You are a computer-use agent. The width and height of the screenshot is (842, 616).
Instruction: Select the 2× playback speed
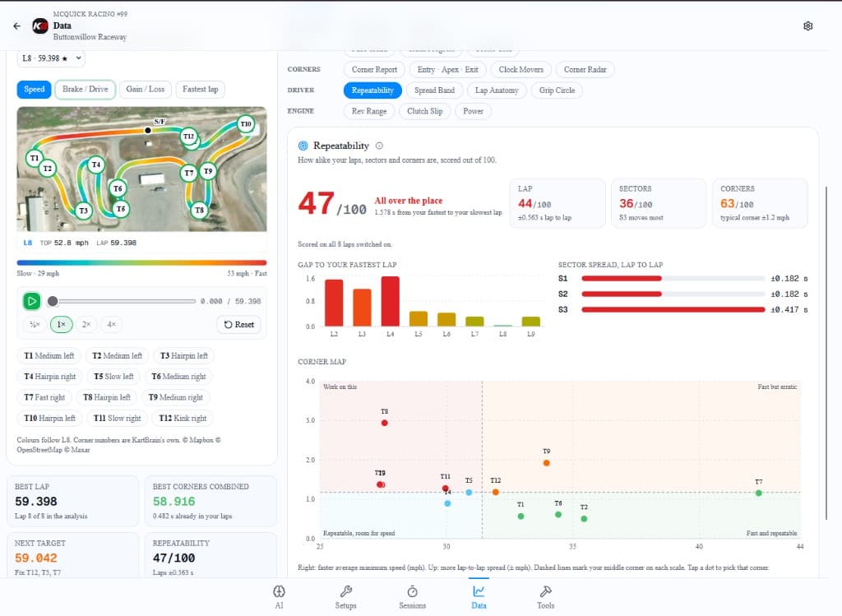pyautogui.click(x=86, y=324)
